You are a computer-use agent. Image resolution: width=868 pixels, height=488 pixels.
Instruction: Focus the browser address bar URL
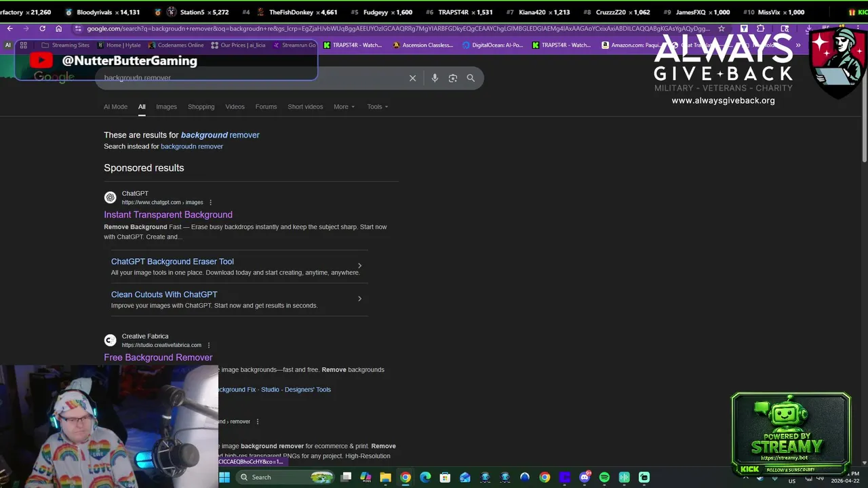point(398,28)
